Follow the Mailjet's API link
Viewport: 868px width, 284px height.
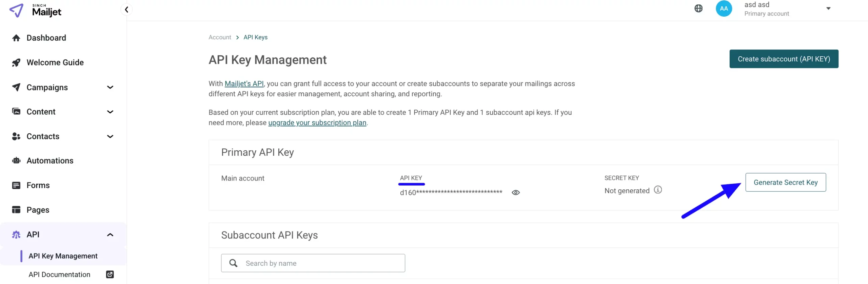(x=244, y=84)
